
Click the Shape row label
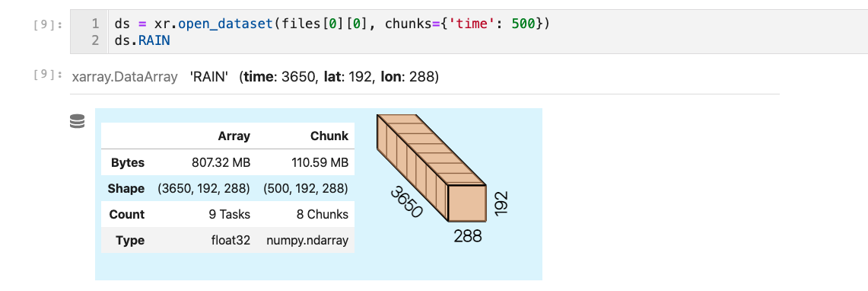pos(126,188)
